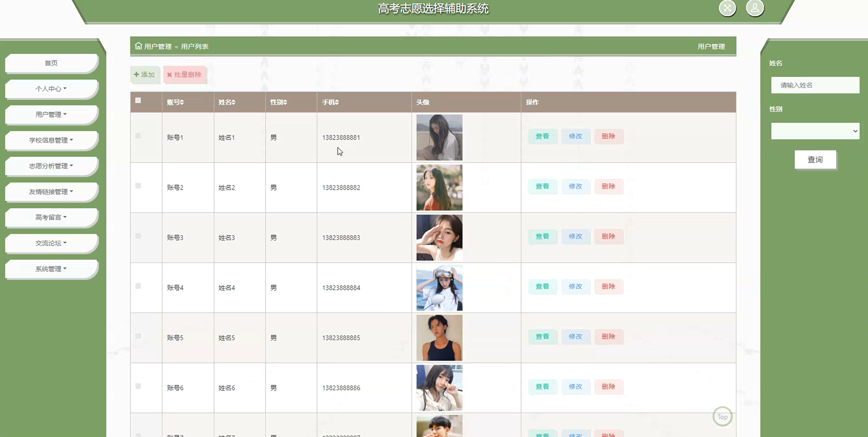868x437 pixels.
Task: Click the fullscreen toggle icon in header
Action: tap(727, 8)
